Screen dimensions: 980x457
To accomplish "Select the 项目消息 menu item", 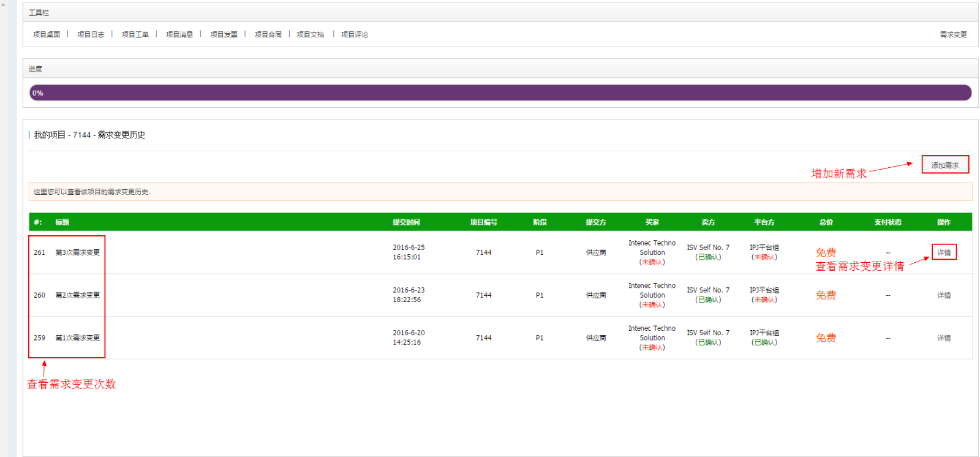I will click(x=179, y=35).
